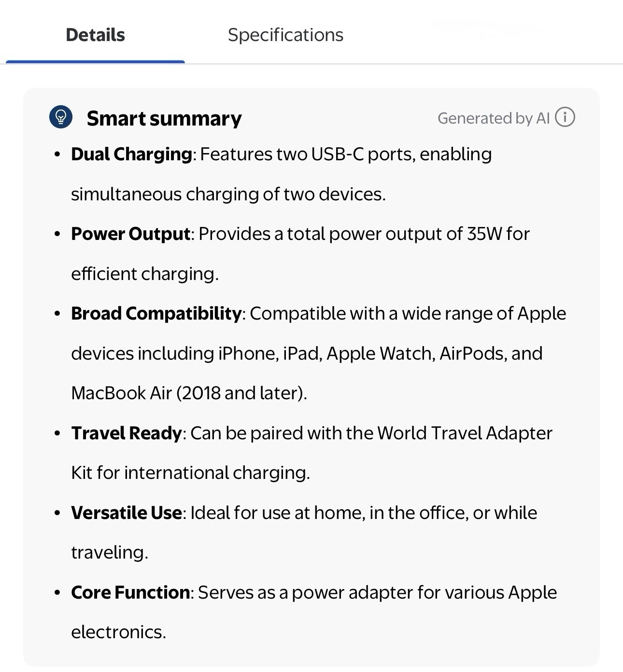Image resolution: width=623 pixels, height=672 pixels.
Task: Click the bold 'Versatile Use' label
Action: (126, 513)
